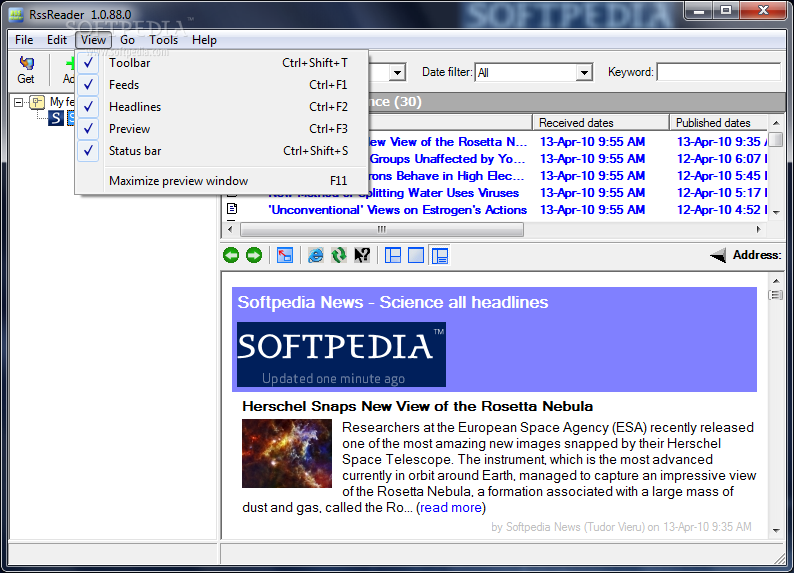Click the black Address arrow icon
The height and width of the screenshot is (573, 794).
tap(718, 256)
